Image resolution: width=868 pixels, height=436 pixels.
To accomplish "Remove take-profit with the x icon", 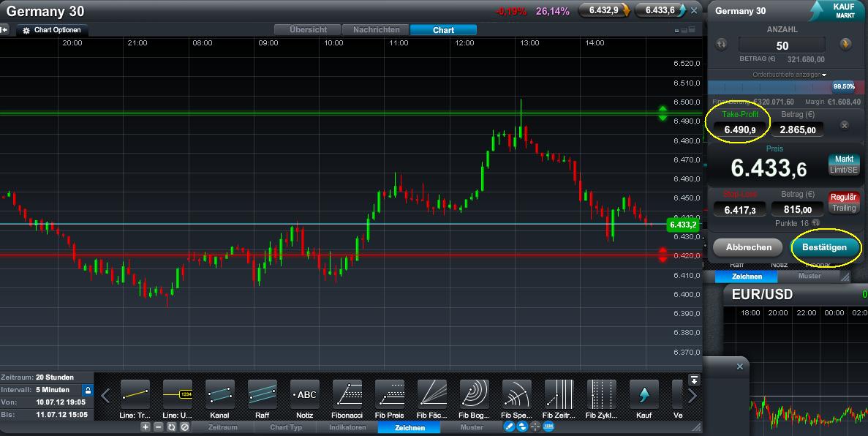I will (844, 125).
